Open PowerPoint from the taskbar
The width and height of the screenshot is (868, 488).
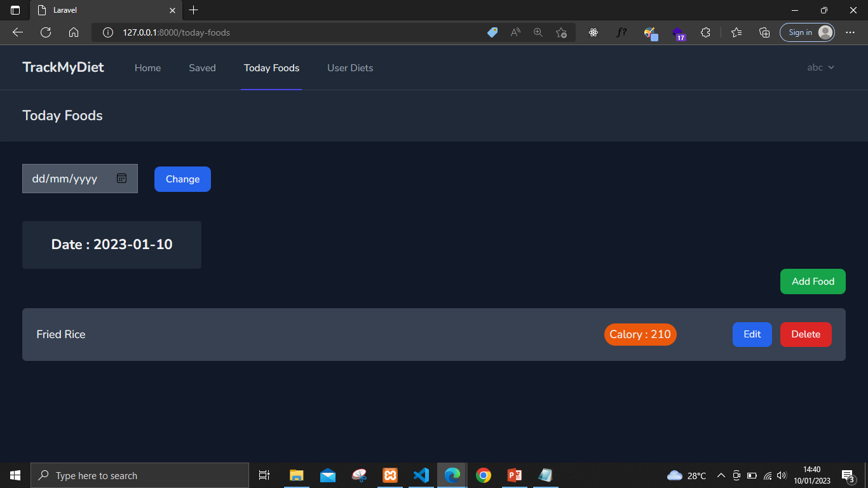tap(514, 475)
